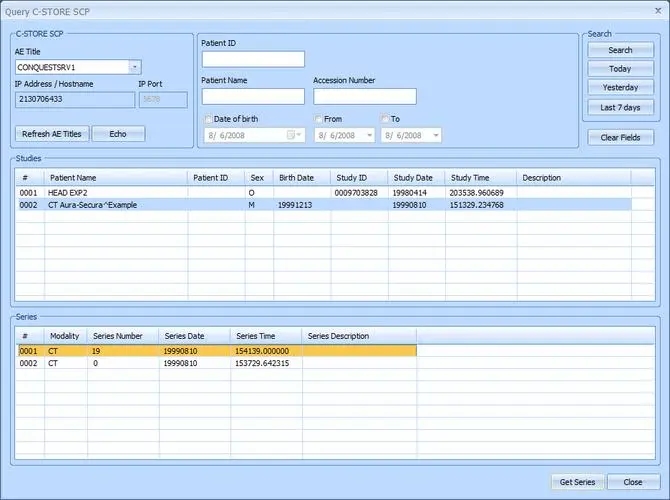
Task: Expand the Date of birth date picker
Action: pos(296,135)
